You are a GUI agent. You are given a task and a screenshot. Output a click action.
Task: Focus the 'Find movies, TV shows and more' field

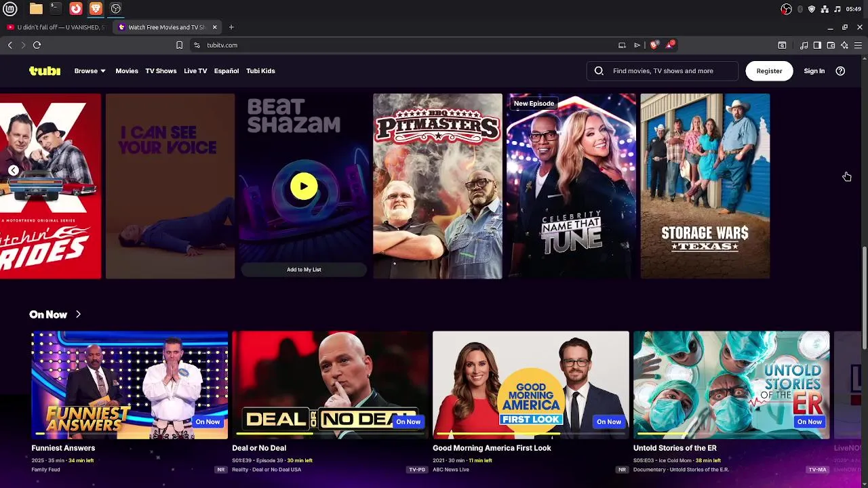point(663,70)
